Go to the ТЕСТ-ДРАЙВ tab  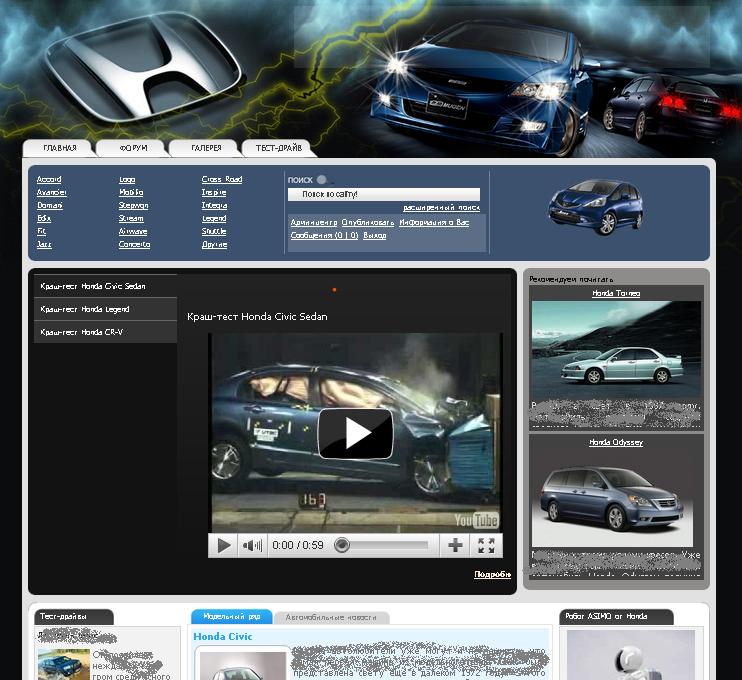click(x=279, y=148)
